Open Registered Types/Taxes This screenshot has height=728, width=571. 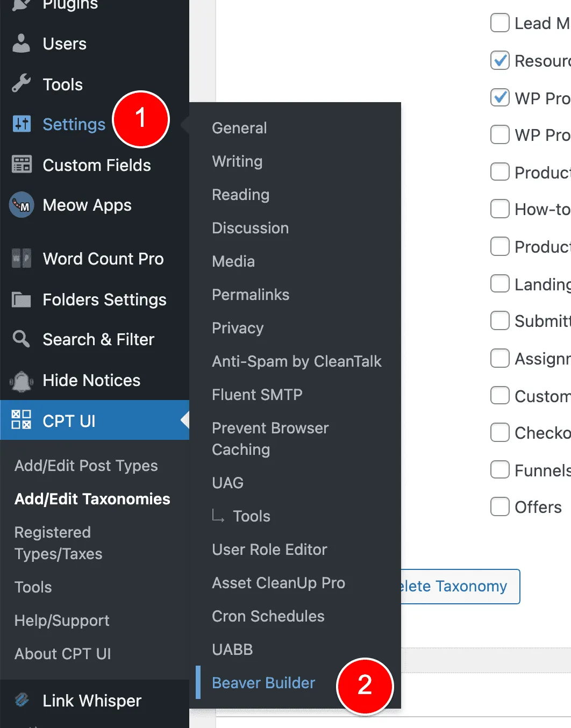(58, 543)
